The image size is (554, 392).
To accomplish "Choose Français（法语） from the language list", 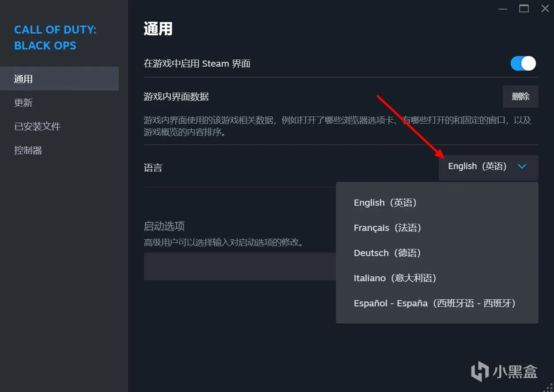I will 437,228.
